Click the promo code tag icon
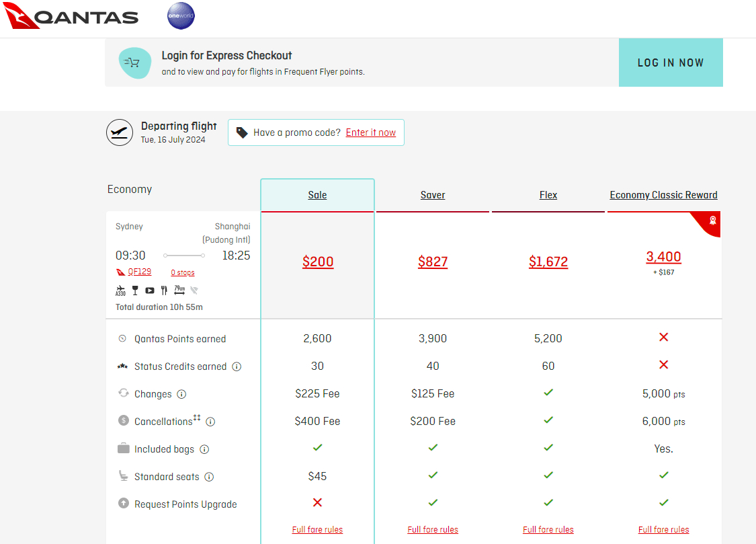Viewport: 756px width, 544px height. coord(242,132)
